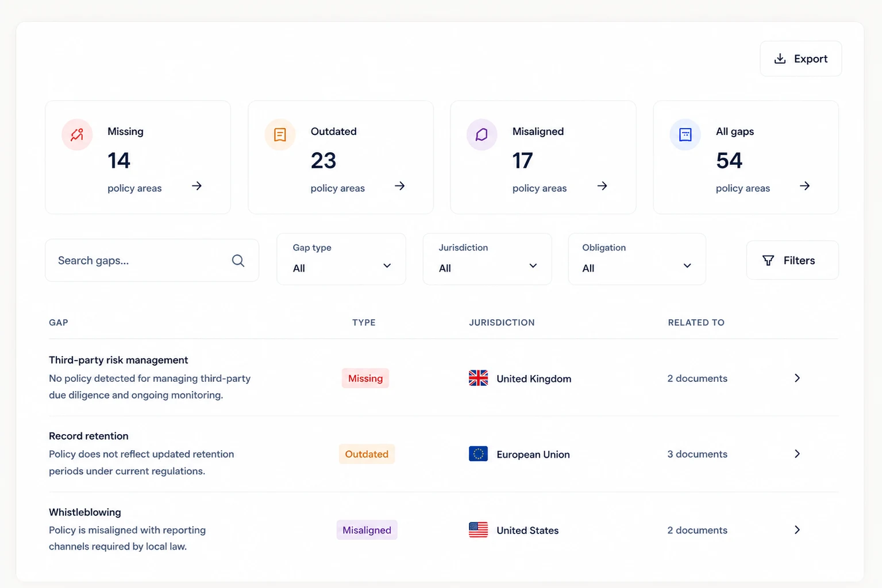This screenshot has width=882, height=588.
Task: Open Third-party risk management gap
Action: click(118, 360)
